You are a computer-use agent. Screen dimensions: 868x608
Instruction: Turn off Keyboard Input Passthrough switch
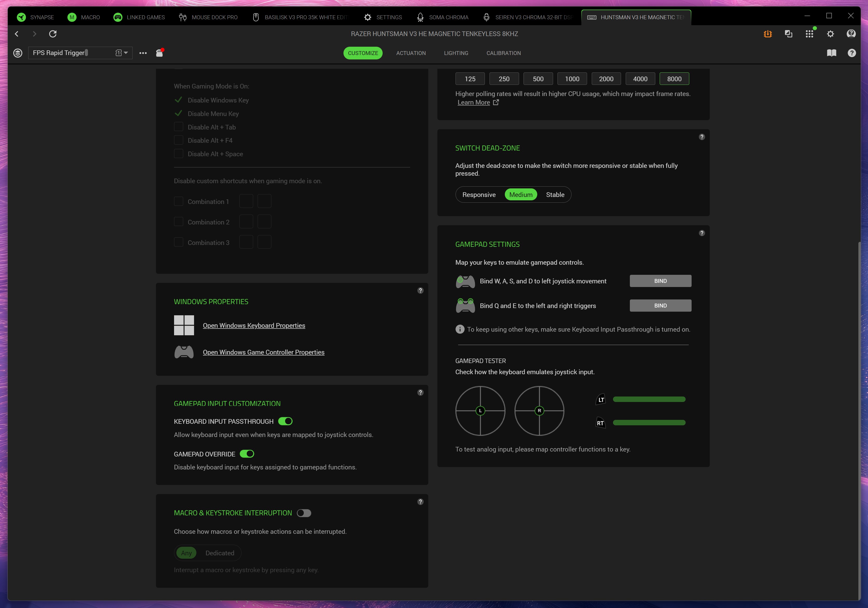[x=285, y=421]
